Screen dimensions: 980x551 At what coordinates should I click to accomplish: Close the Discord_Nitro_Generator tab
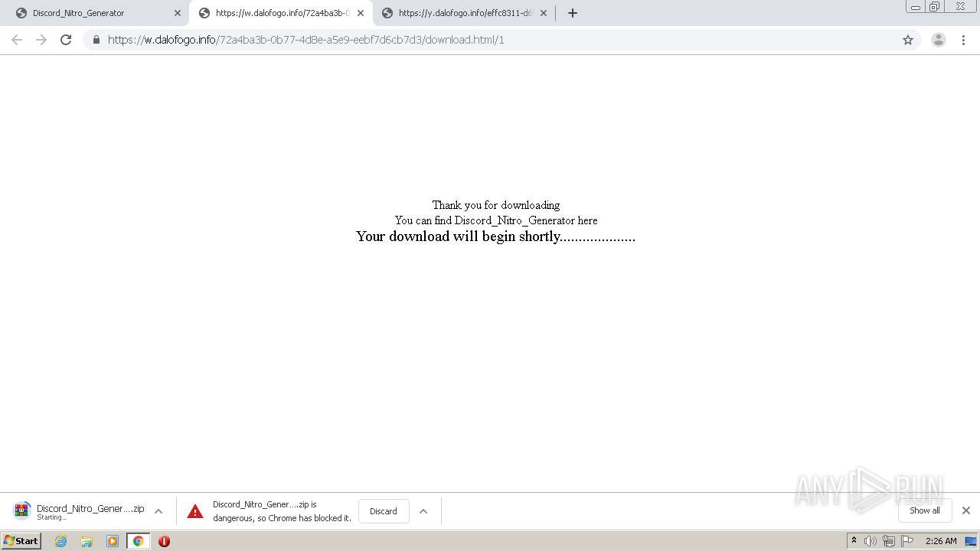coord(178,13)
